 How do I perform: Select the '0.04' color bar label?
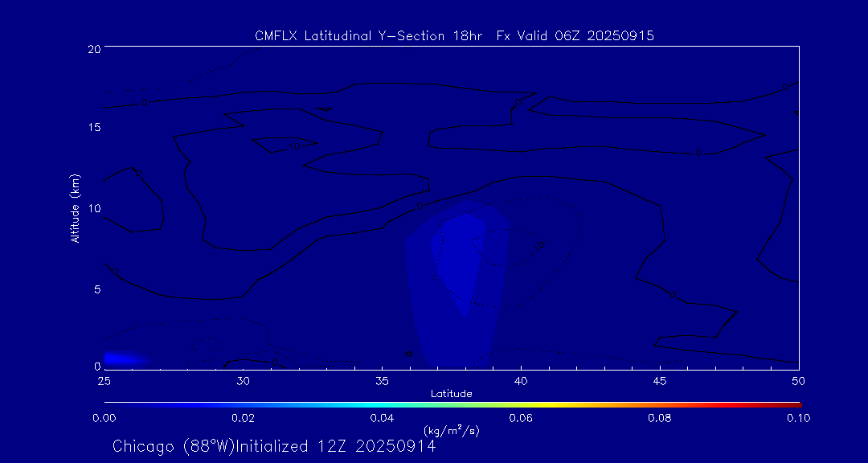click(x=382, y=418)
